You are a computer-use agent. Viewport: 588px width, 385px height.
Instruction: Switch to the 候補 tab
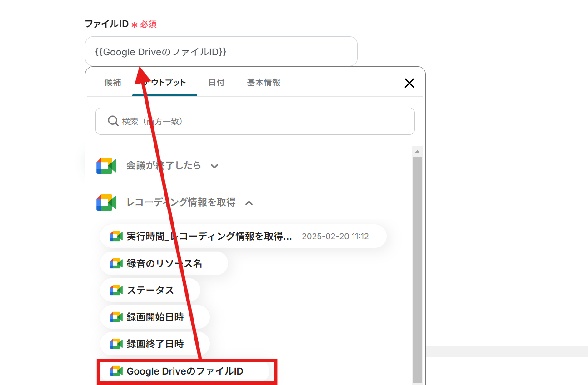point(113,83)
